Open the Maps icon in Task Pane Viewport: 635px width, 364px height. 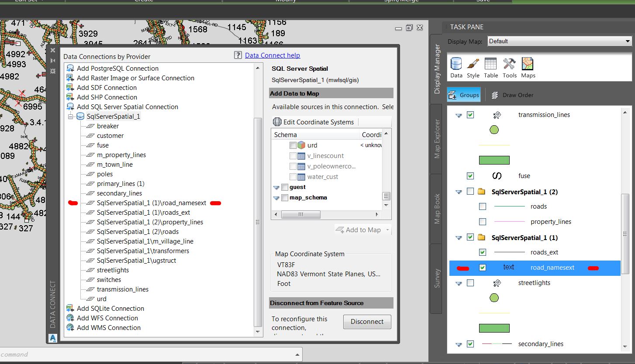[528, 65]
